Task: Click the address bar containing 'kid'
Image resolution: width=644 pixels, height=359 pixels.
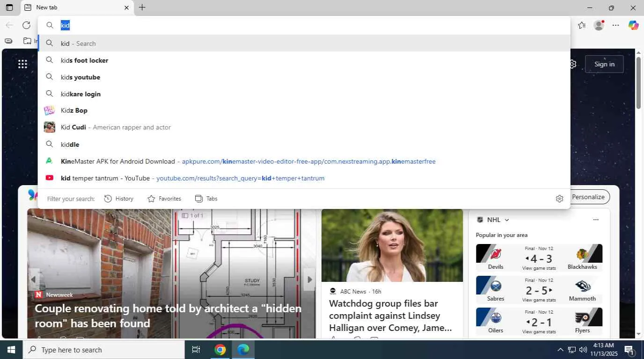Action: pyautogui.click(x=304, y=25)
